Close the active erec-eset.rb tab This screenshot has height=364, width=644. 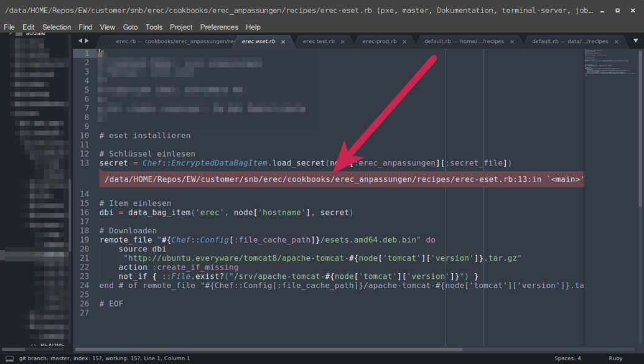pyautogui.click(x=283, y=41)
